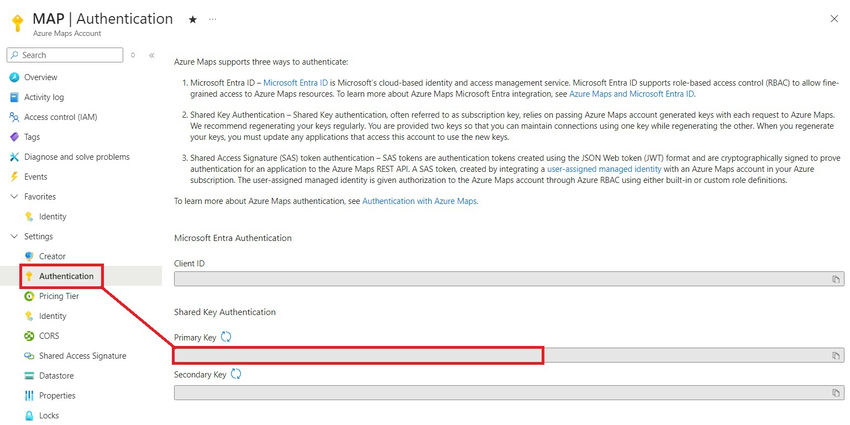Open the Activity log
Viewport: 850px width, 425px height.
43,97
